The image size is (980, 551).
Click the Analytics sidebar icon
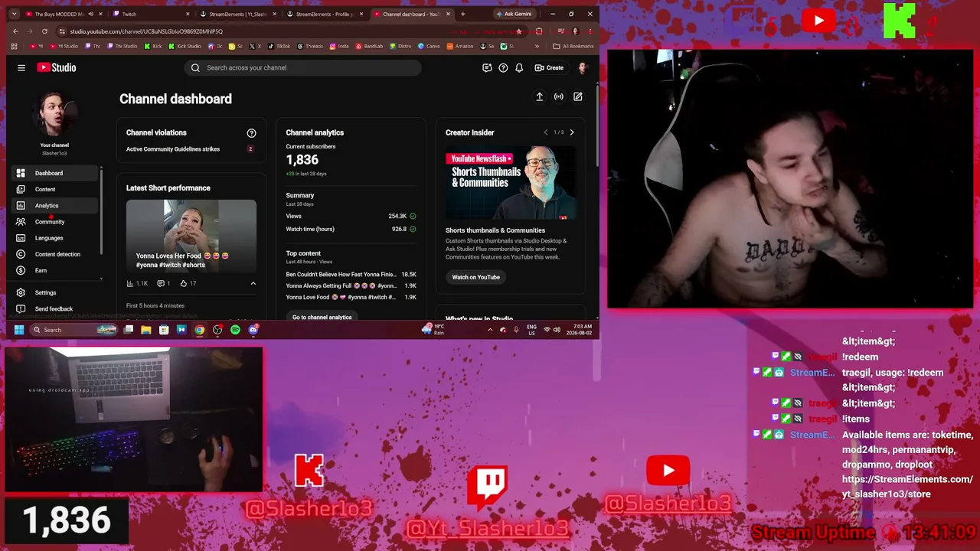point(21,205)
